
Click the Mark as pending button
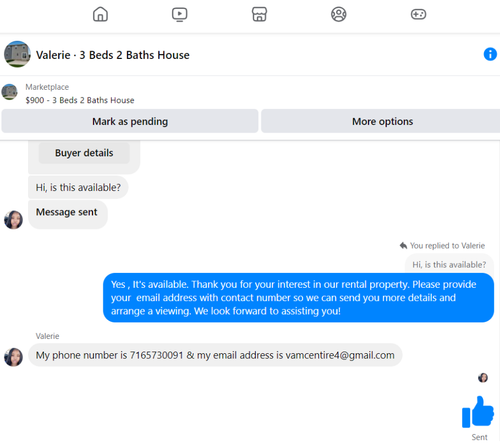tap(130, 121)
